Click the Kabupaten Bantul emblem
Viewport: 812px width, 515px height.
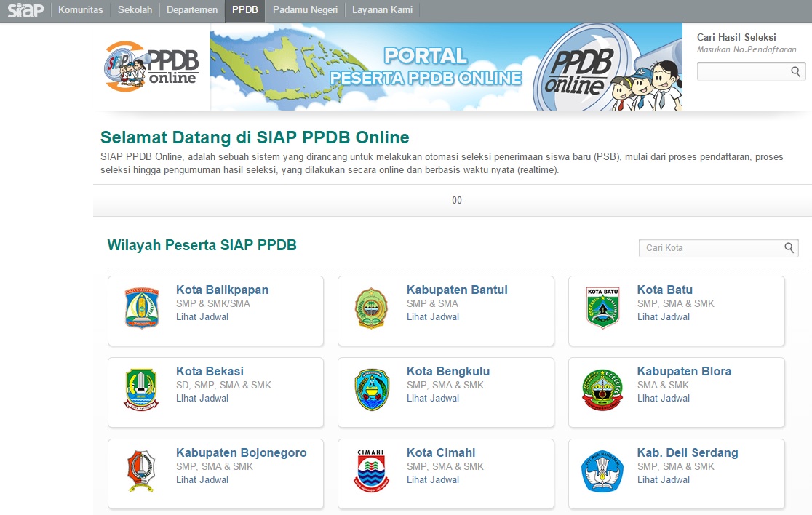coord(371,308)
